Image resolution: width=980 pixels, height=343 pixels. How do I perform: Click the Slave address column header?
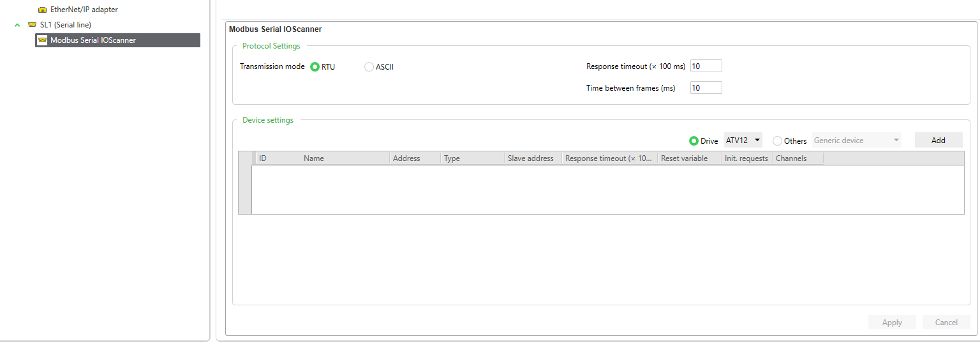click(x=530, y=158)
